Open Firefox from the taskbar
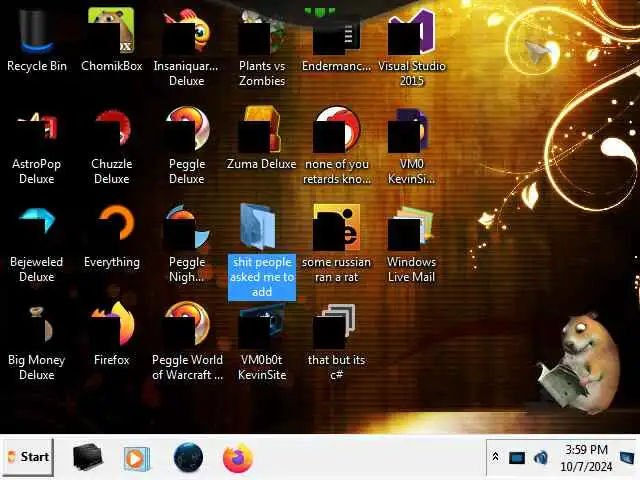Viewport: 640px width, 480px height. [x=238, y=458]
